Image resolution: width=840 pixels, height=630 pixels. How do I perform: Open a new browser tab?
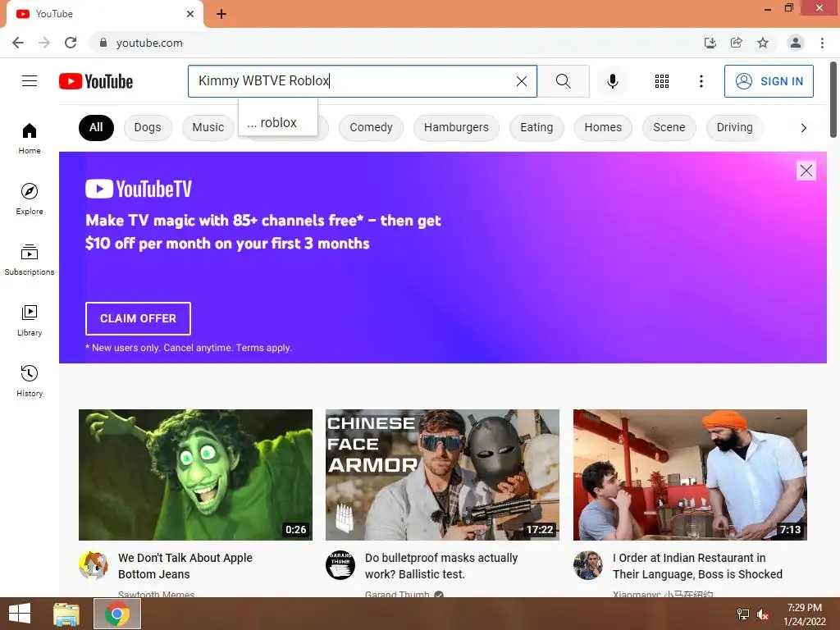[x=221, y=14]
